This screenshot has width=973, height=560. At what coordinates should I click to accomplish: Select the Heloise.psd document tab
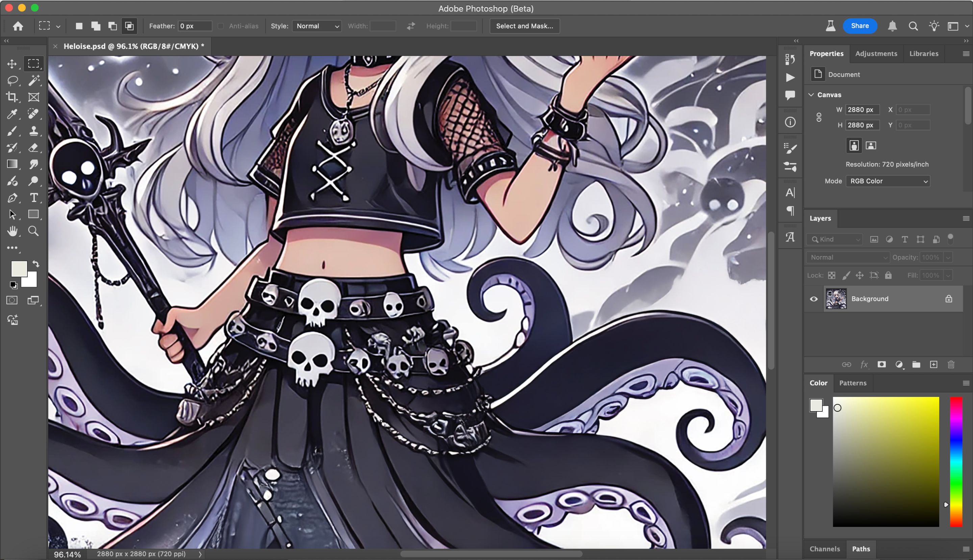click(133, 46)
